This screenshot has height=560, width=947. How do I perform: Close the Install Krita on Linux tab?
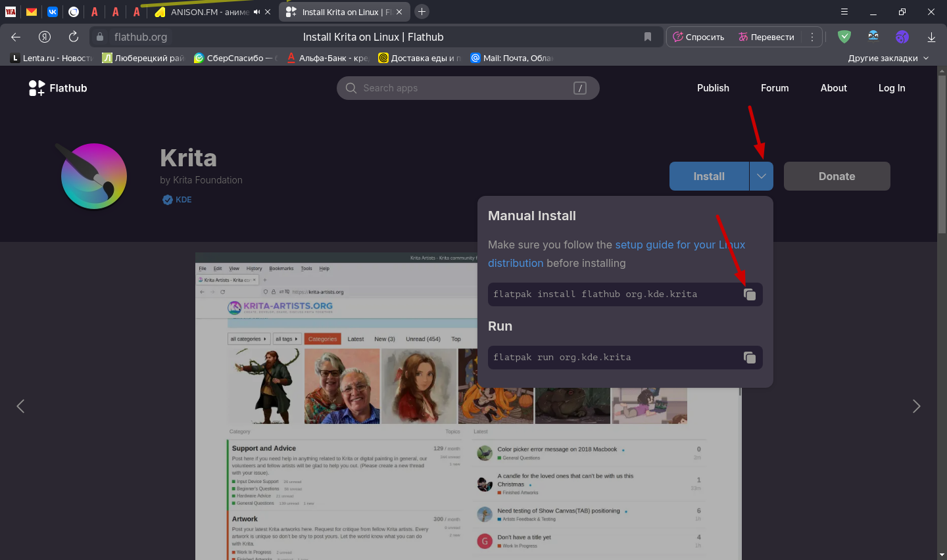(x=399, y=12)
